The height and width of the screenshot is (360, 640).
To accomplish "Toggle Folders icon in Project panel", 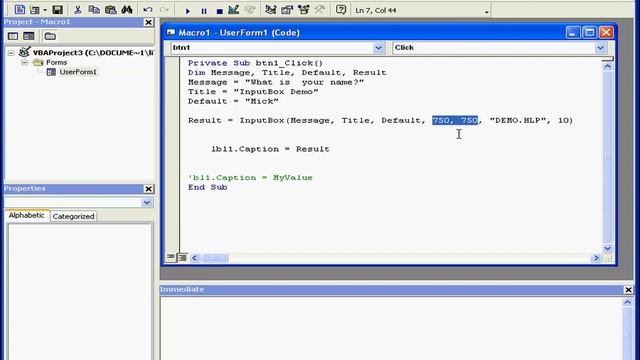I will pyautogui.click(x=50, y=36).
